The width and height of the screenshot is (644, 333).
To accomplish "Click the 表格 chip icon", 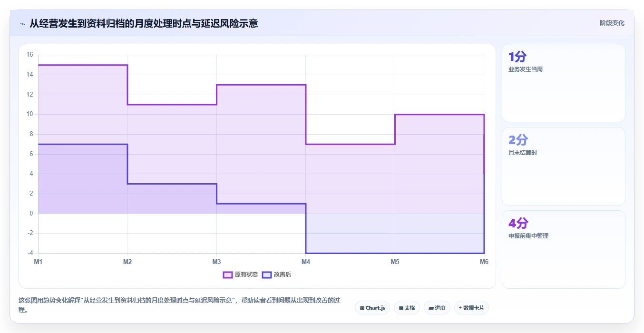I will [401, 308].
